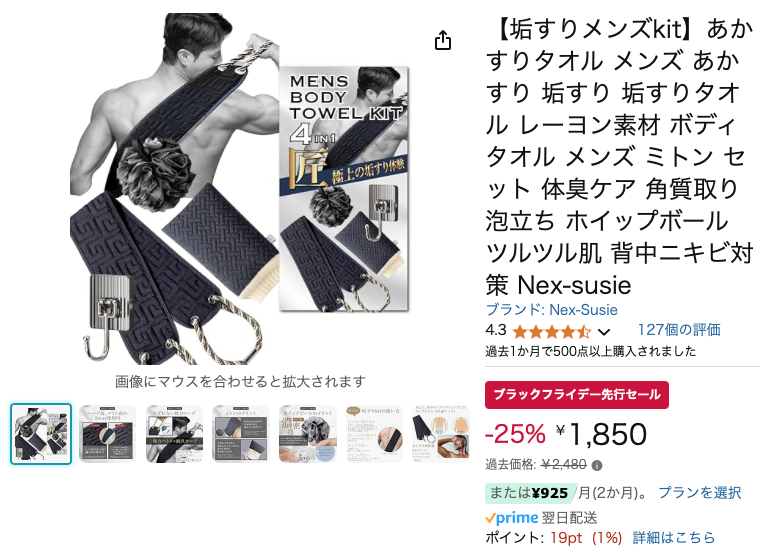774x552 pixels.
Task: Click the product title text
Action: (x=619, y=157)
